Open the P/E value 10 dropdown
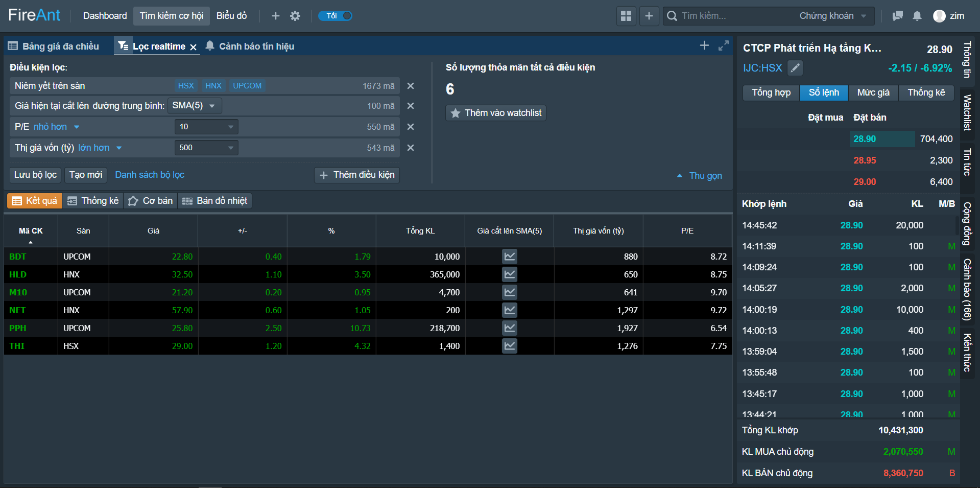The image size is (980, 488). 206,127
